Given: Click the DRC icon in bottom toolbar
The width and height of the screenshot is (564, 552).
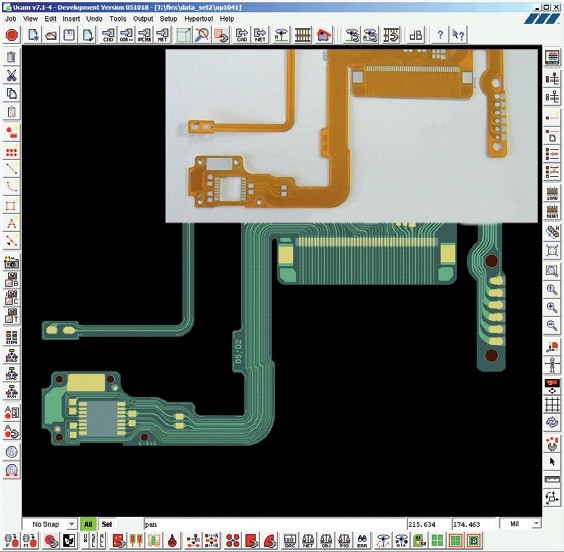Looking at the screenshot, I should [x=290, y=540].
